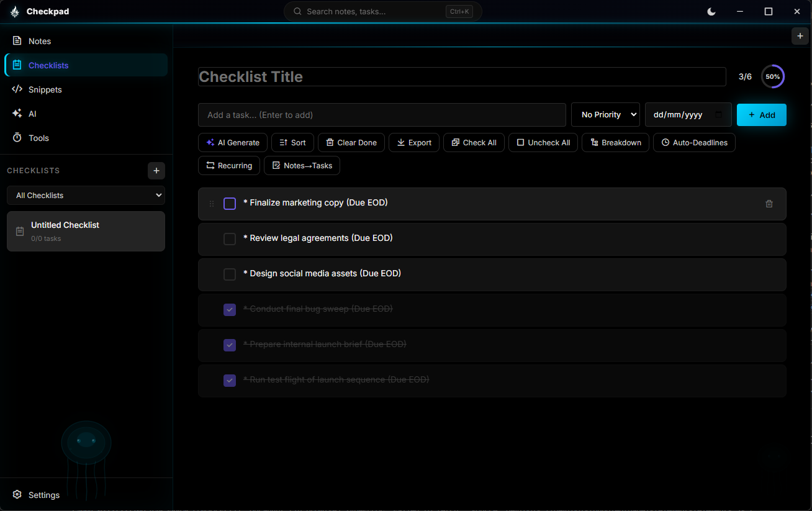The height and width of the screenshot is (511, 812).
Task: Open the No Priority dropdown
Action: click(605, 114)
